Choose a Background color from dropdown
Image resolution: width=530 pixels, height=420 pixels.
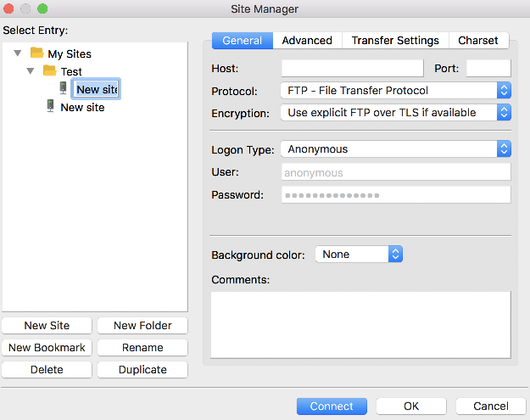click(358, 255)
